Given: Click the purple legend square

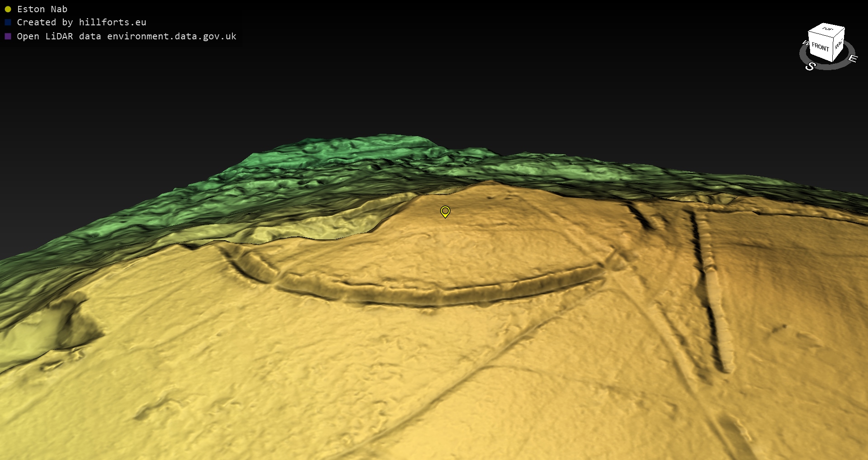Looking at the screenshot, I should click(x=8, y=36).
